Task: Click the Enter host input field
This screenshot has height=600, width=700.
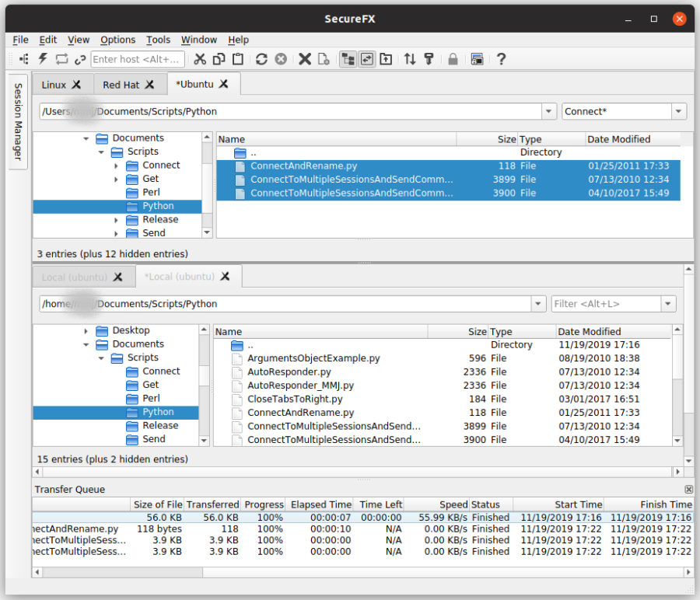Action: 138,59
